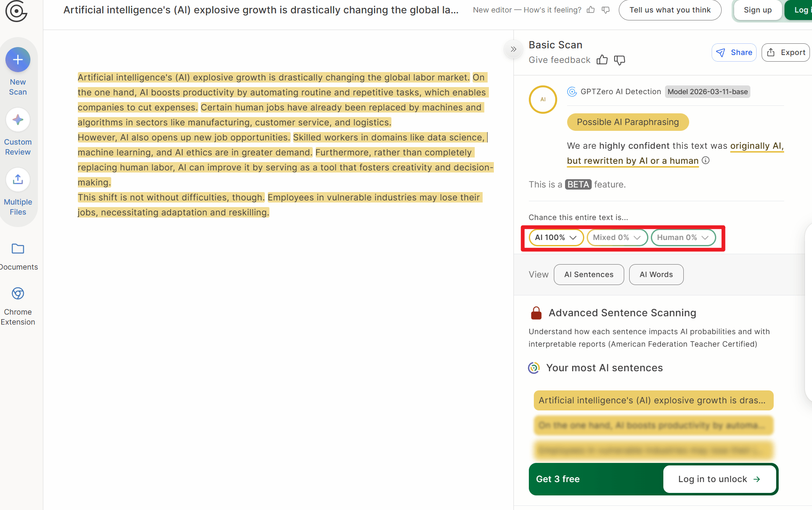The image size is (812, 510).
Task: Click the highlighted sentence 'This shift is not without difficulties'
Action: (171, 197)
